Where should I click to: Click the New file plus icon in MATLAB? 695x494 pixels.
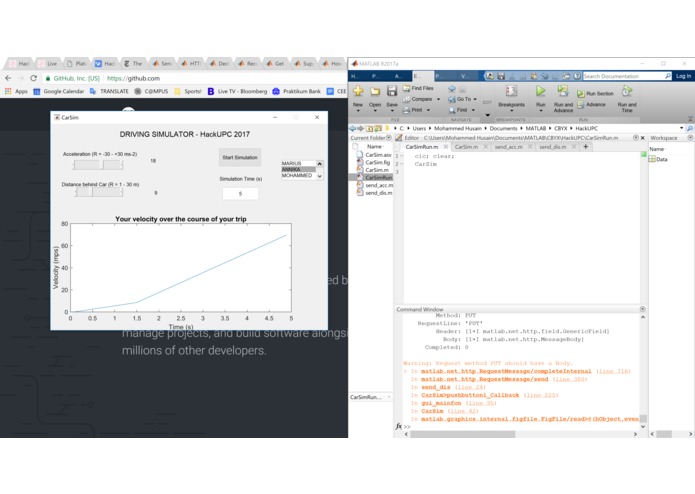(358, 91)
